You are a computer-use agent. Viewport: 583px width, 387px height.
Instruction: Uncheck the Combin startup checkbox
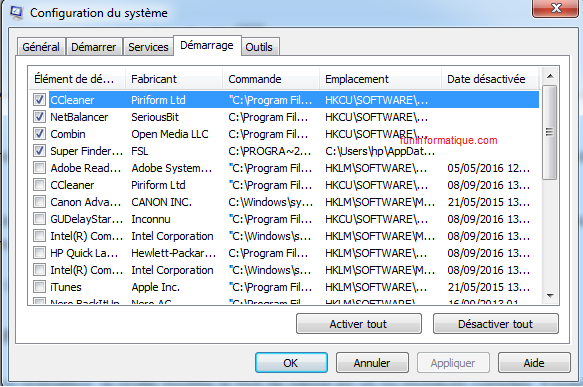tap(39, 134)
